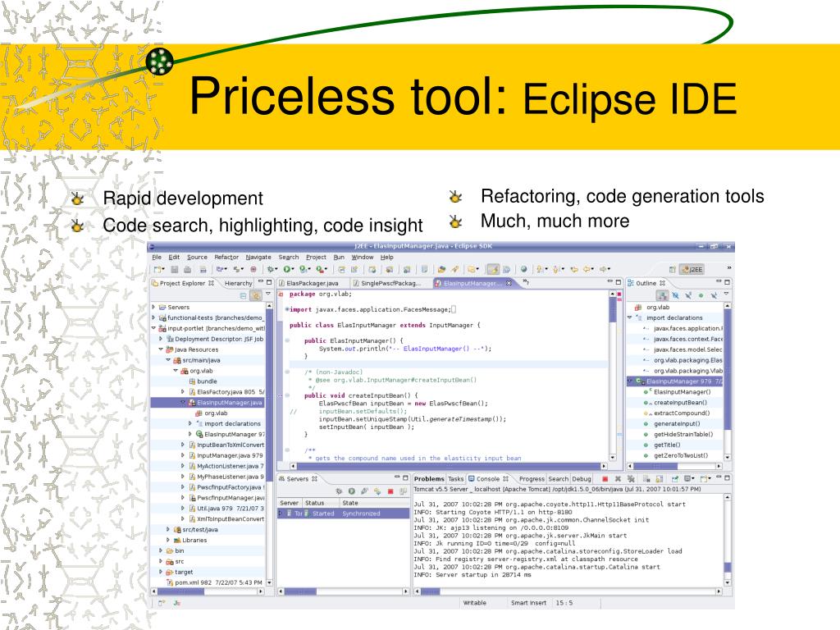Toggle Hide Fields in the Outline toolbar
This screenshot has height=630, width=840.
[676, 295]
